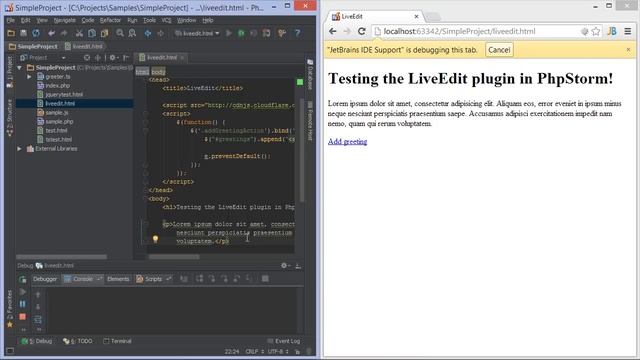
Task: Click the Hide icon of the Project panel
Action: pos(126,58)
